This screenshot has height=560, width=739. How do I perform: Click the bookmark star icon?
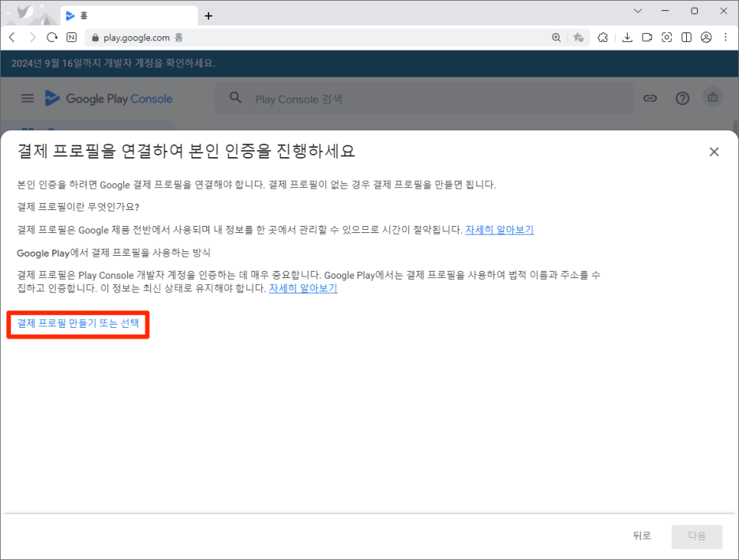[x=578, y=37]
